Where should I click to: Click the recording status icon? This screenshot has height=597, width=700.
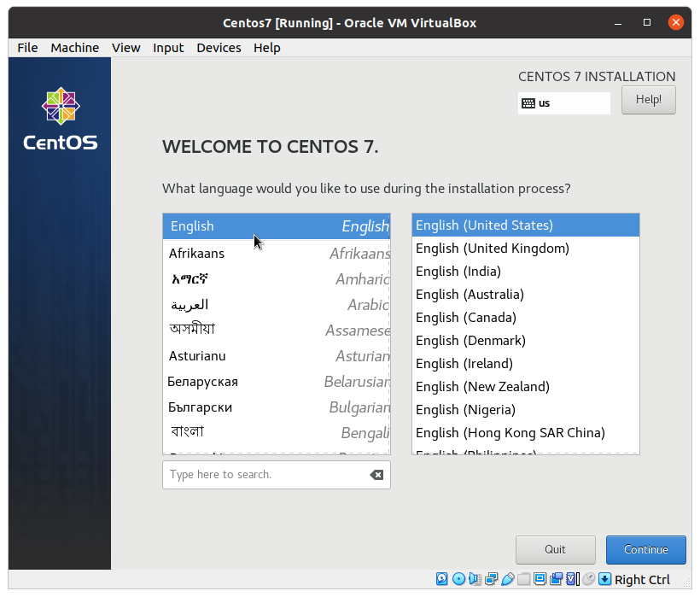click(x=557, y=579)
